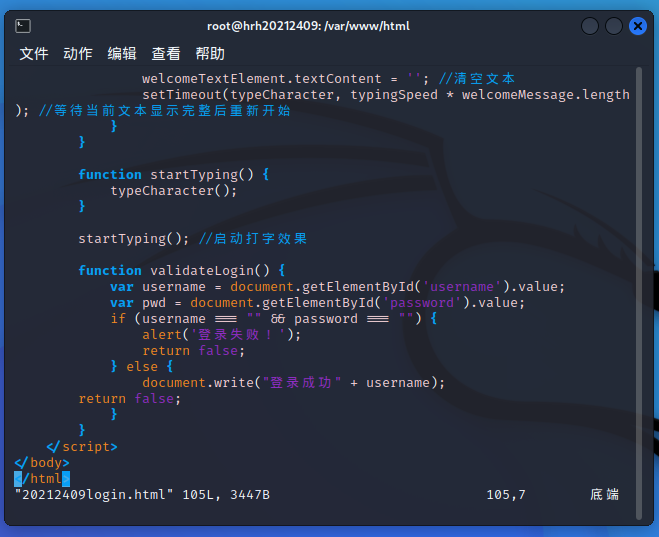Viewport: 659px width, 537px height.
Task: Click the '//等待当前文本显示完整后重新开始' comment
Action: [164, 111]
